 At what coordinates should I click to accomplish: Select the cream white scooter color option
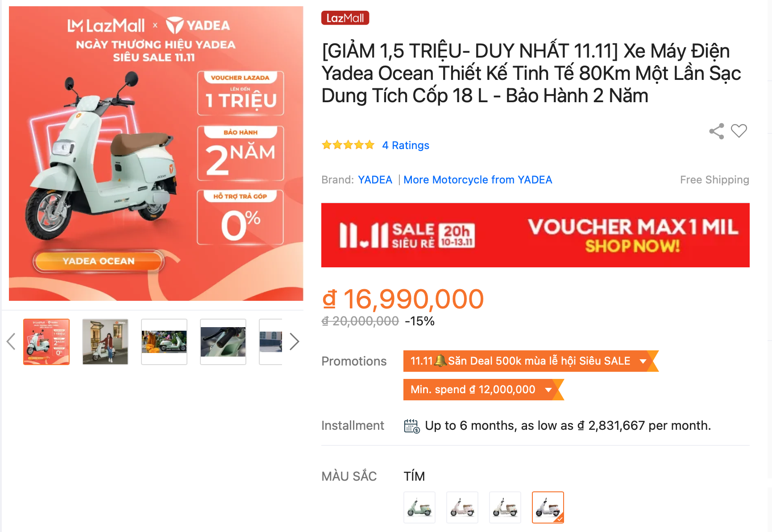click(x=505, y=507)
